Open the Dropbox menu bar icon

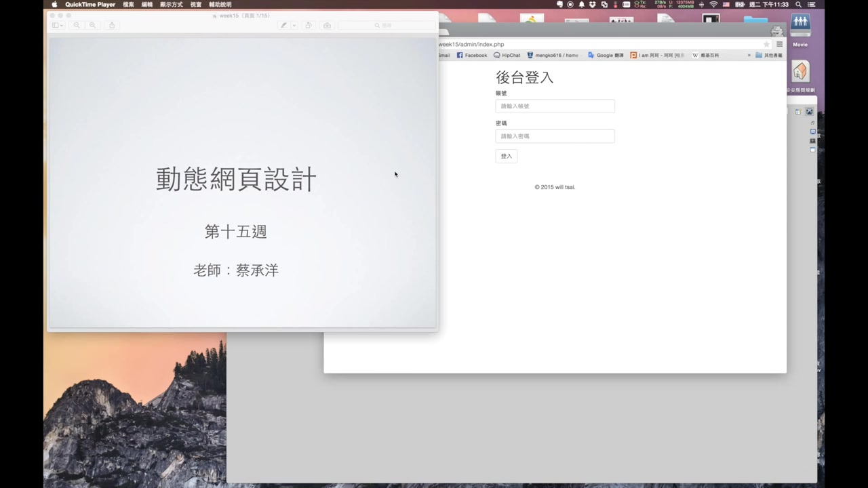593,4
